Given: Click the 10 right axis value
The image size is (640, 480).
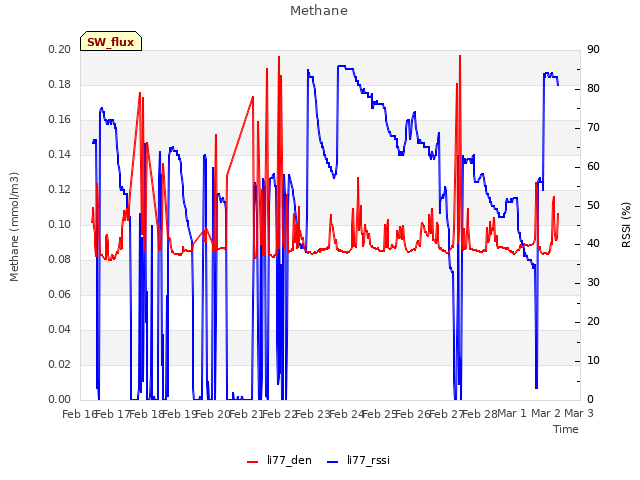Looking at the screenshot, I should (593, 361).
